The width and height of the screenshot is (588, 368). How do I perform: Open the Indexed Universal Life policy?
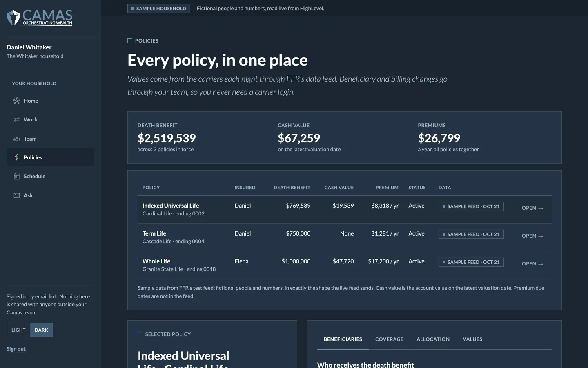[x=532, y=208]
